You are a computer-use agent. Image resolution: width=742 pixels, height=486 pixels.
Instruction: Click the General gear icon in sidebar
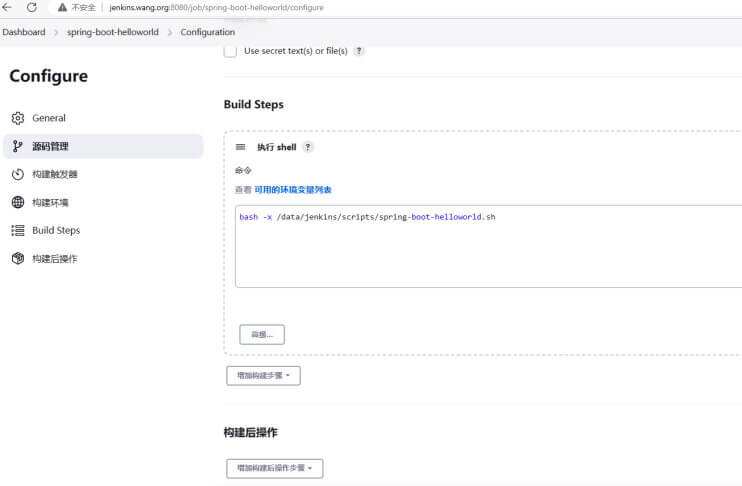[x=18, y=118]
